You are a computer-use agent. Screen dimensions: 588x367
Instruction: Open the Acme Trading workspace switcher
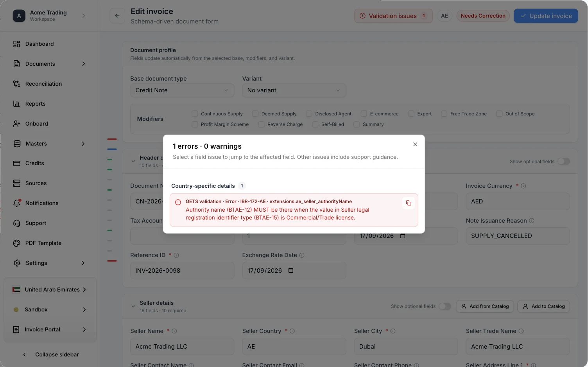(x=50, y=16)
